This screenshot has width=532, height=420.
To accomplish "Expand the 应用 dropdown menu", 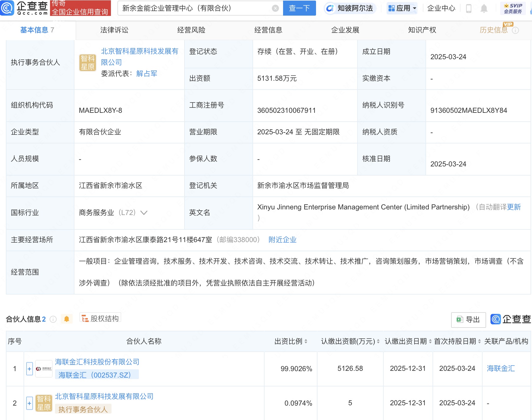I will click(x=402, y=8).
